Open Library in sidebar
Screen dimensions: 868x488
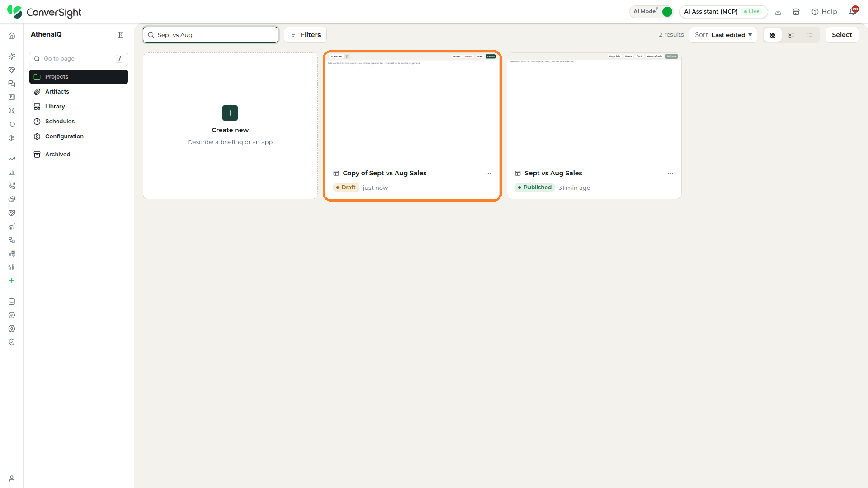tap(79, 107)
